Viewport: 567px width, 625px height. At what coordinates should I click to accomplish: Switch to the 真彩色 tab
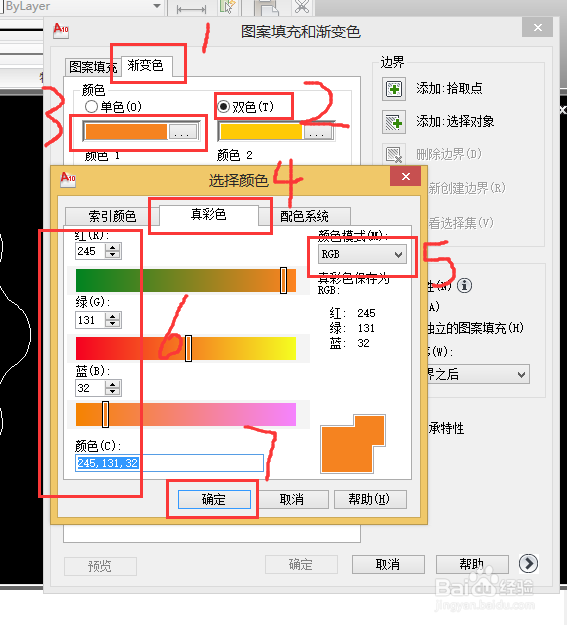209,215
